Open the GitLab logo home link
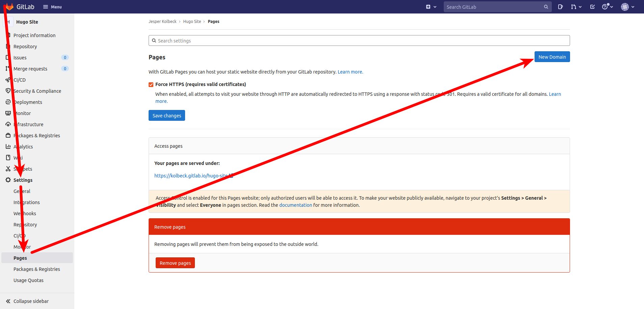Screen dimensions: 644x309 [20, 7]
